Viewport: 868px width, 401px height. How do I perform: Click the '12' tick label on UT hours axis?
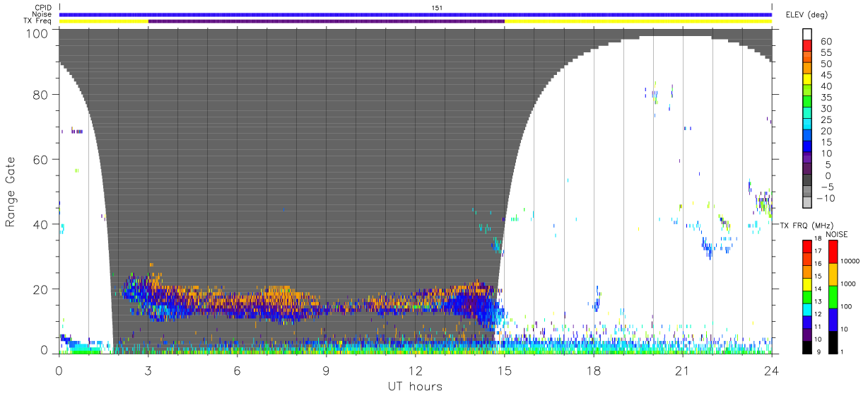click(x=416, y=371)
